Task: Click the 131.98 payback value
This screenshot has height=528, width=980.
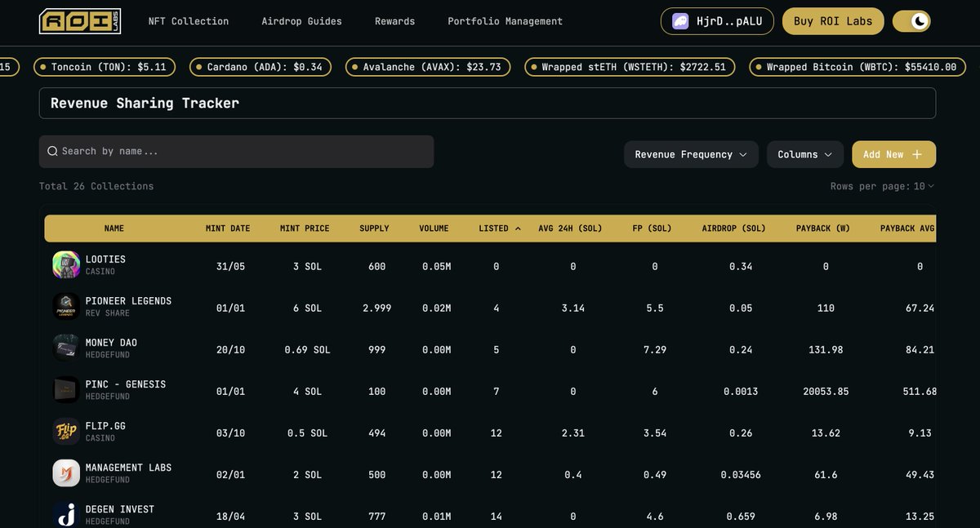Action: point(826,350)
